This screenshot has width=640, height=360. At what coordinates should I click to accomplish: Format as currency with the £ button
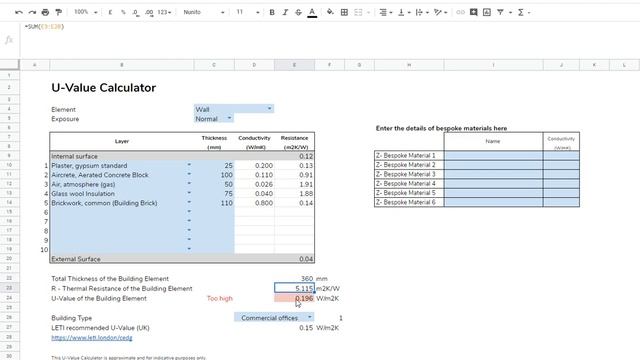pyautogui.click(x=110, y=12)
